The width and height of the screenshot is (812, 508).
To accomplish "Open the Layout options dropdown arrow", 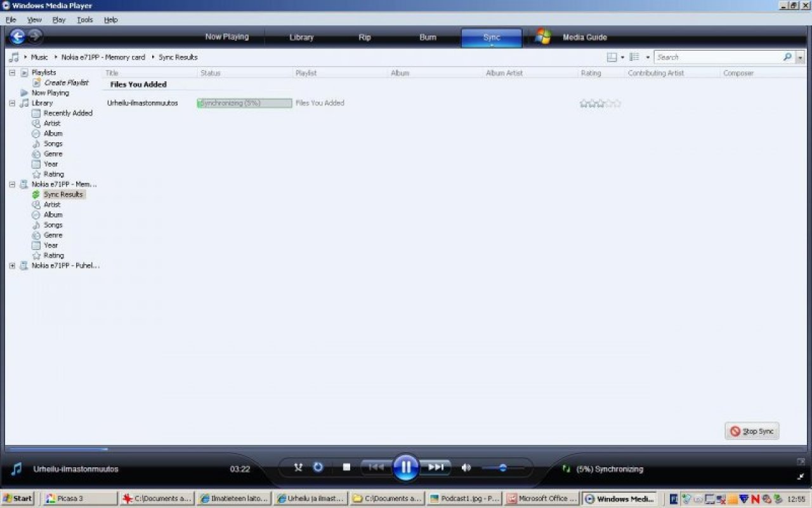I will [622, 57].
